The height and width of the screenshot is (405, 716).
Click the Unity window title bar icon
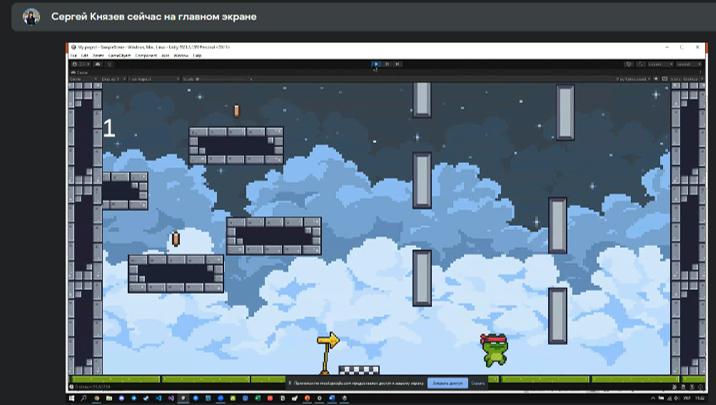(72, 47)
